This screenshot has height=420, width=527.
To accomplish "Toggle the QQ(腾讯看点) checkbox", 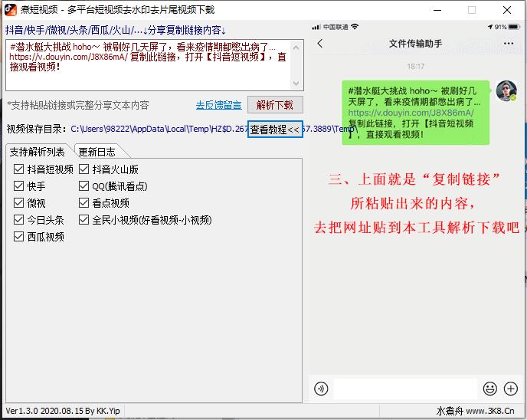I will coord(83,186).
